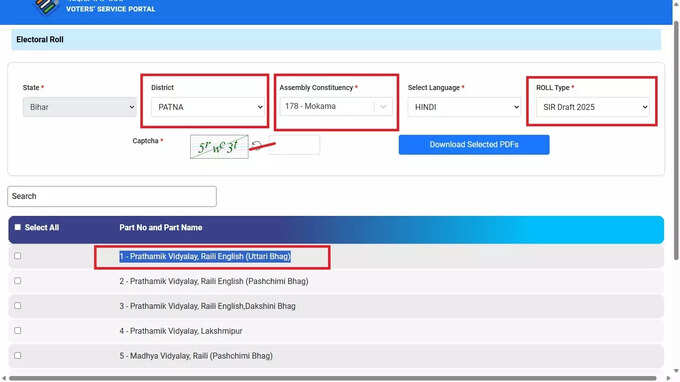Click the horizontal scrollbar right arrow

668,378
